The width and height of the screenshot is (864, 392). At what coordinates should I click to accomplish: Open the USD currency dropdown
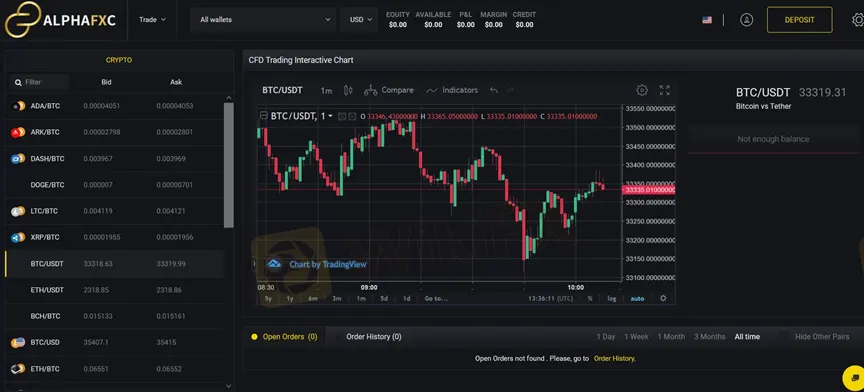[360, 19]
